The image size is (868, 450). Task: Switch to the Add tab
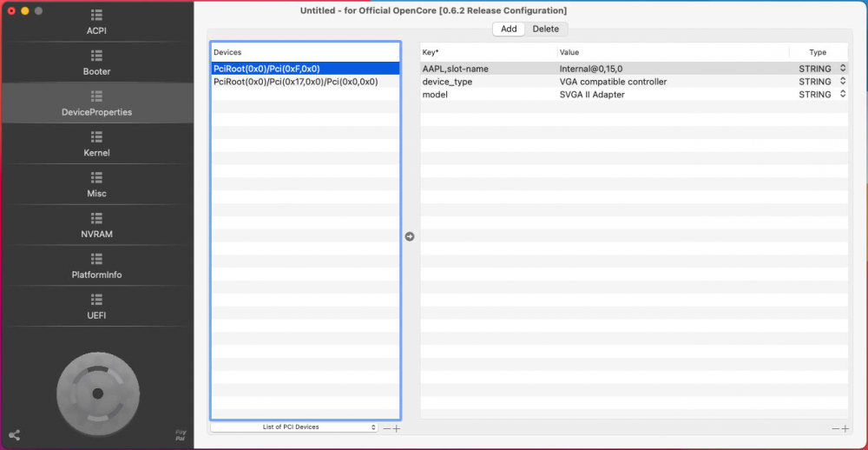click(x=509, y=29)
